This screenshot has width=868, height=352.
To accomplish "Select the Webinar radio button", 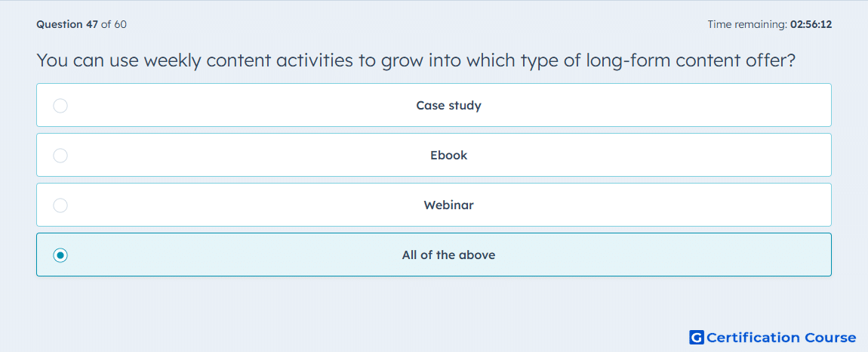I will pyautogui.click(x=60, y=205).
